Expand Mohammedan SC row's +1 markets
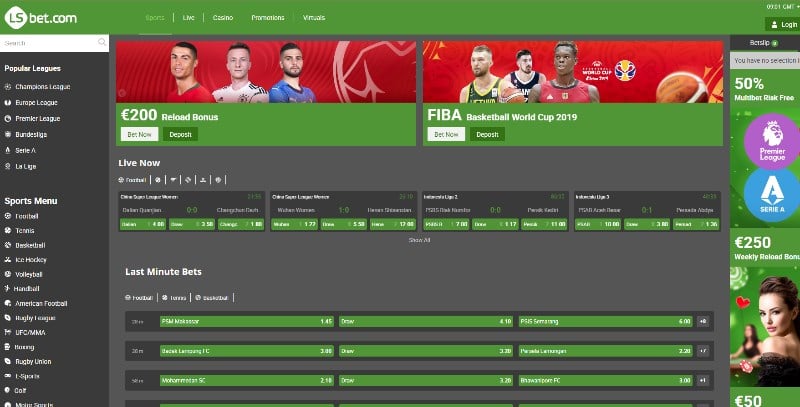800x407 pixels. [x=703, y=380]
